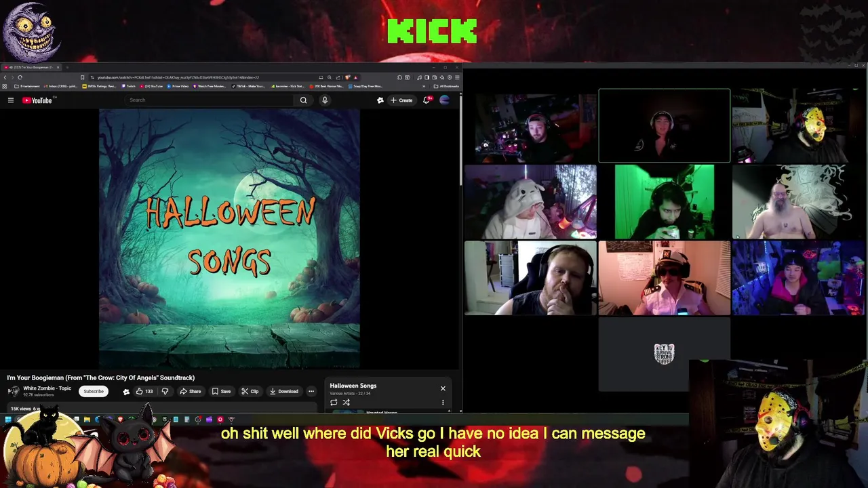The height and width of the screenshot is (488, 868).
Task: Focus the YouTube search field
Action: [x=210, y=100]
